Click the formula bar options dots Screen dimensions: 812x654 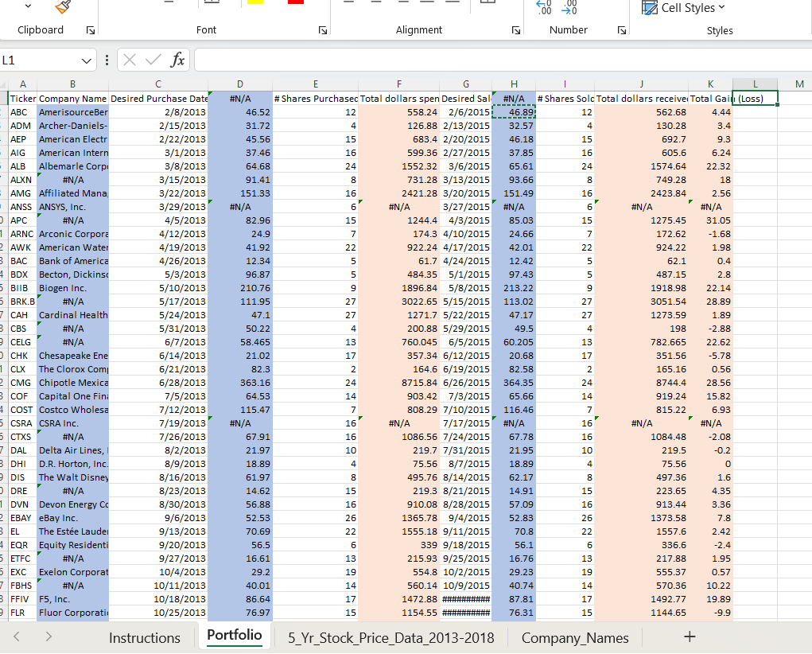107,60
